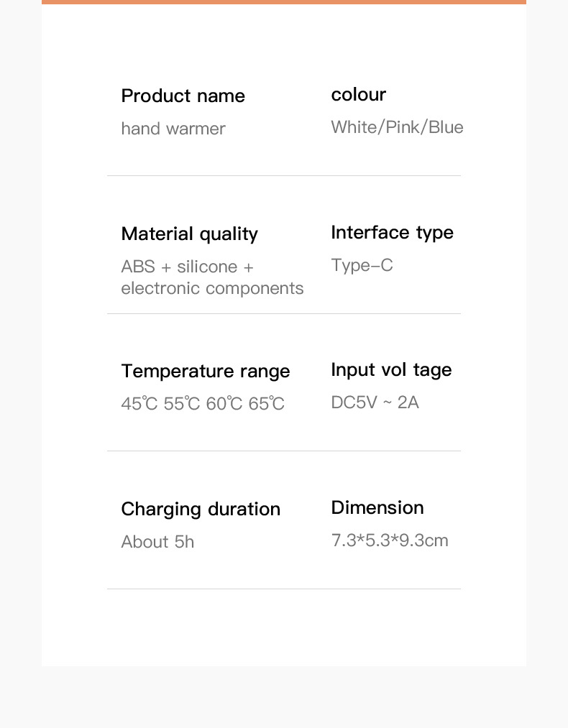Click the "Temperature range" heading

pyautogui.click(x=206, y=372)
